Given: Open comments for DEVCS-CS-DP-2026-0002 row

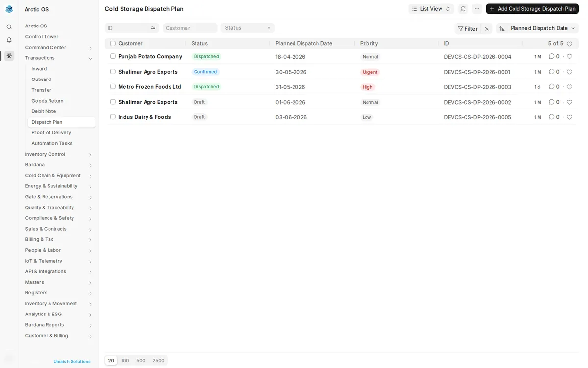Looking at the screenshot, I should (554, 102).
